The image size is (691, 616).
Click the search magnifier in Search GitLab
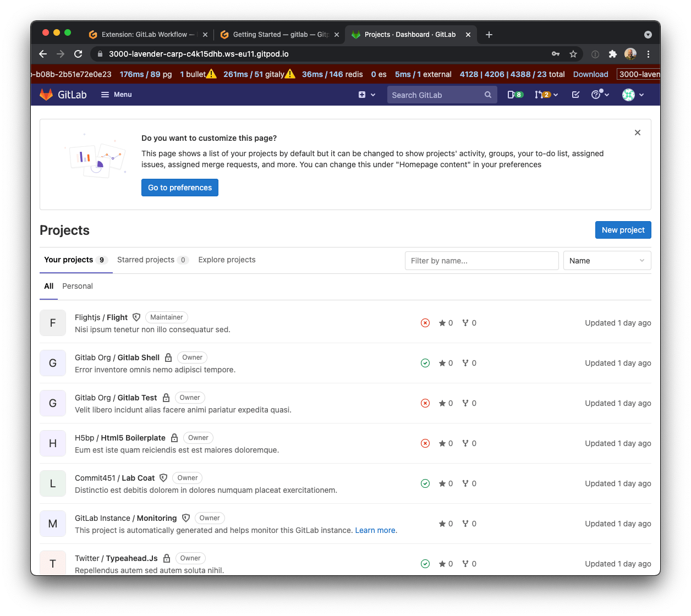(487, 95)
